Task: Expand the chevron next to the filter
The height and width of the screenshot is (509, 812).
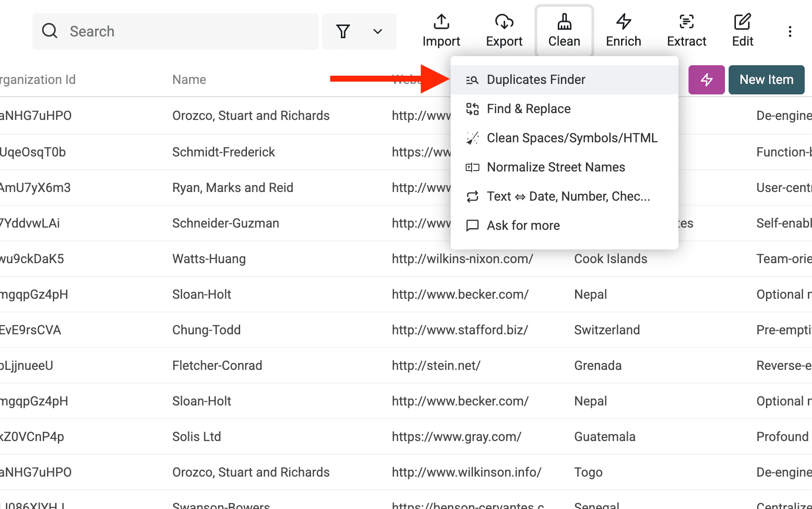Action: coord(377,32)
